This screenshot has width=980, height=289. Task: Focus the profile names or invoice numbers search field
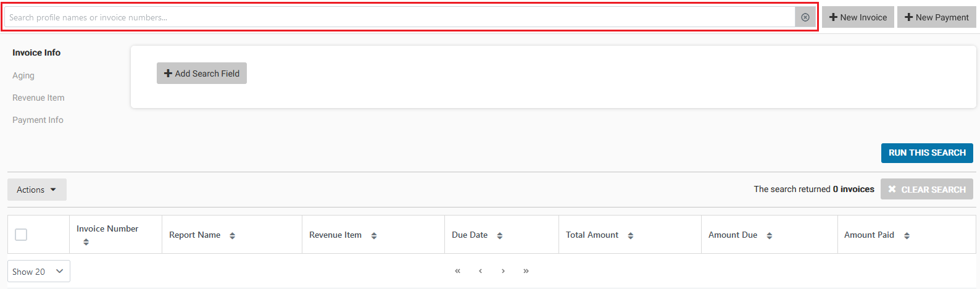399,17
